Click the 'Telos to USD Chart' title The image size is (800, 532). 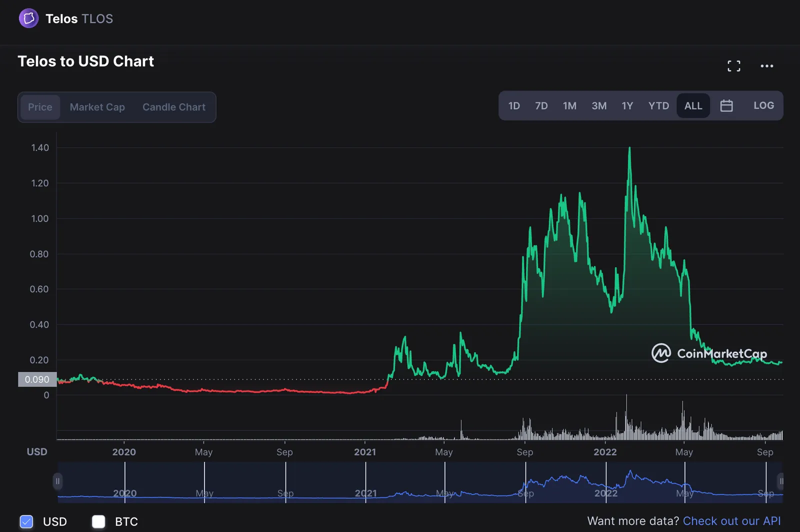tap(86, 61)
